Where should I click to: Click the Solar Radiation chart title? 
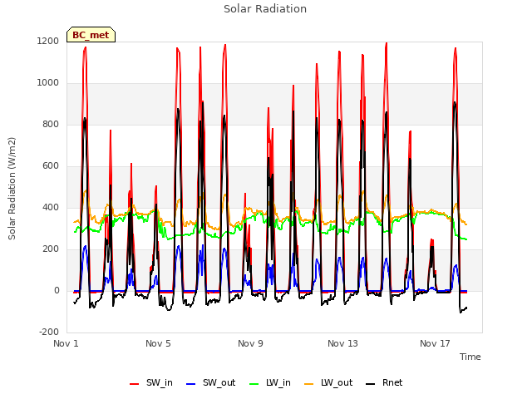click(265, 9)
